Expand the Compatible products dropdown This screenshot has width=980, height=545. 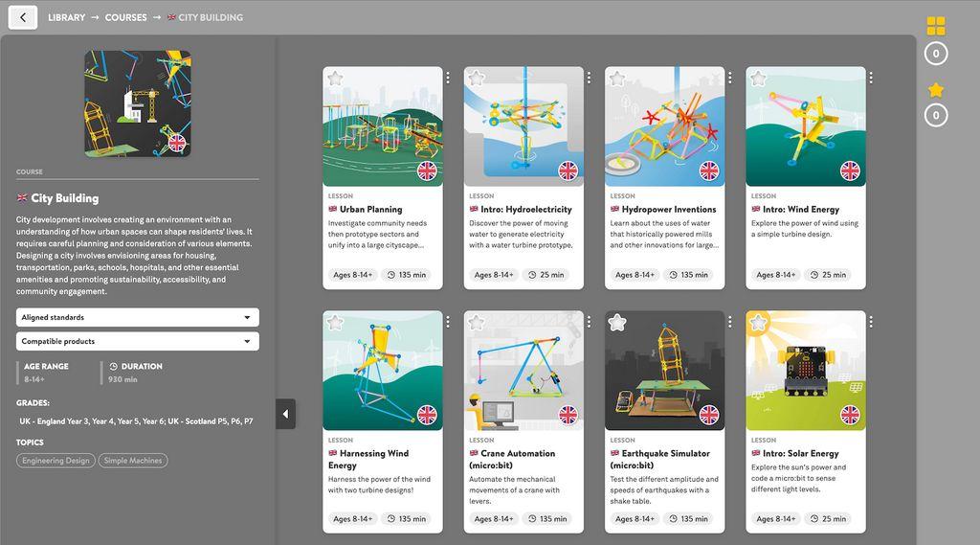(138, 341)
